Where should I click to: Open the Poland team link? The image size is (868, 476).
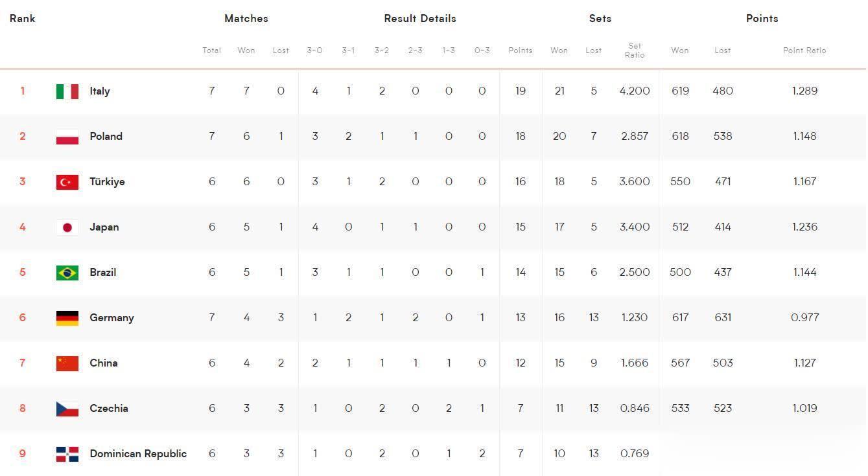106,137
